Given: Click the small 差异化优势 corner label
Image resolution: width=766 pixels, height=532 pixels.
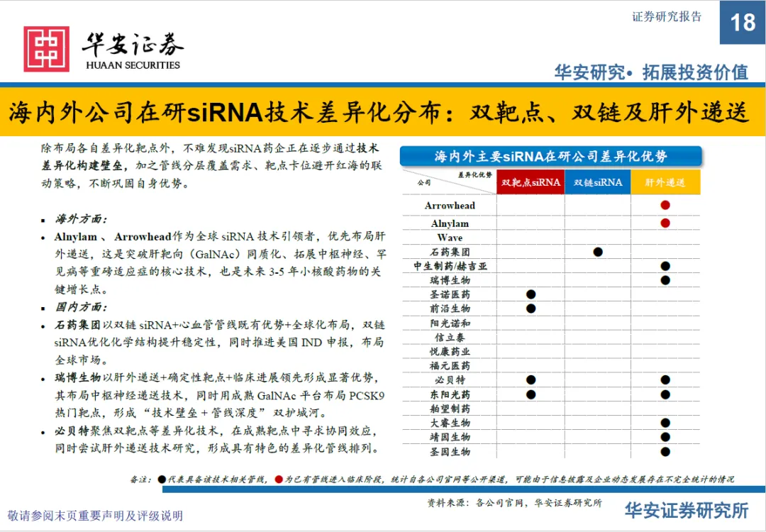Looking at the screenshot, I should click(x=474, y=175).
